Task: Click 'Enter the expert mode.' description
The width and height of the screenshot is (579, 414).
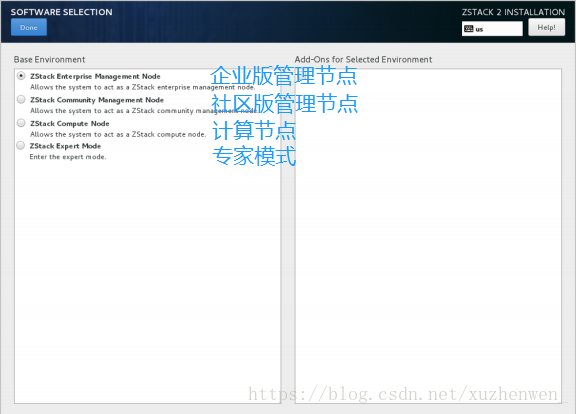Action: (x=68, y=157)
